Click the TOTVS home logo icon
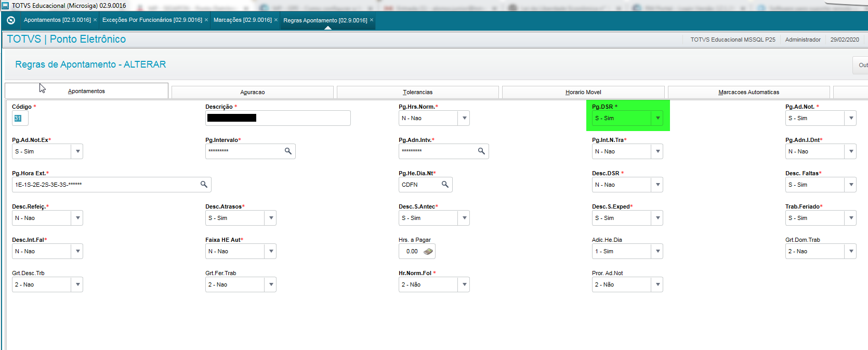The height and width of the screenshot is (350, 868). coord(11,20)
